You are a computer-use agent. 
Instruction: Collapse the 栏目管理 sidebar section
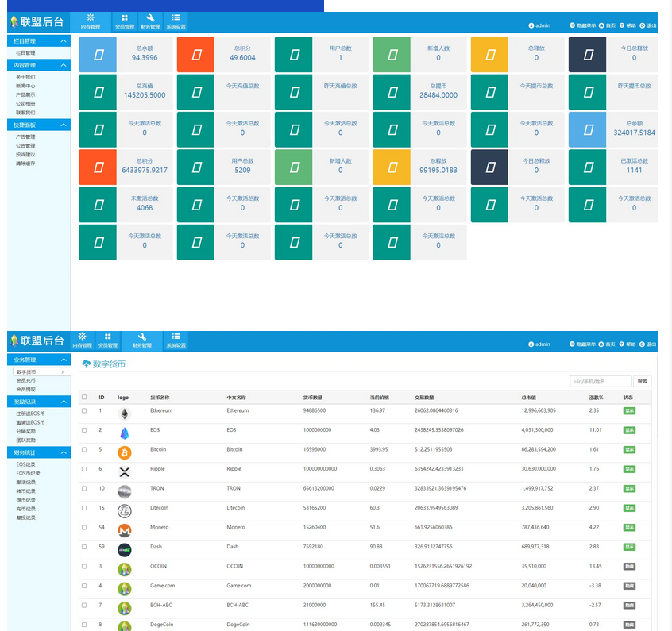click(64, 40)
